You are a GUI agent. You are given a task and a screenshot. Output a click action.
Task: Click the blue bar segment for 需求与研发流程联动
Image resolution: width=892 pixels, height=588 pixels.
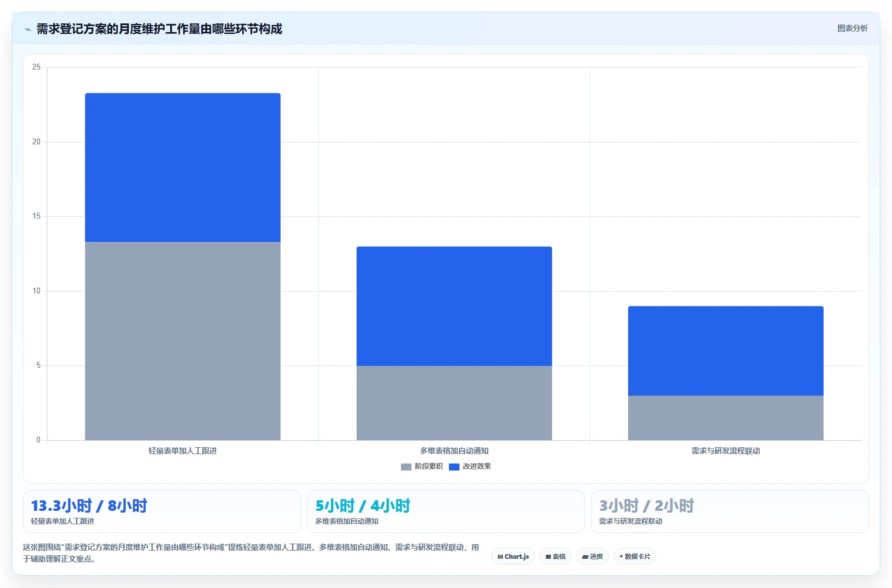[x=725, y=351]
